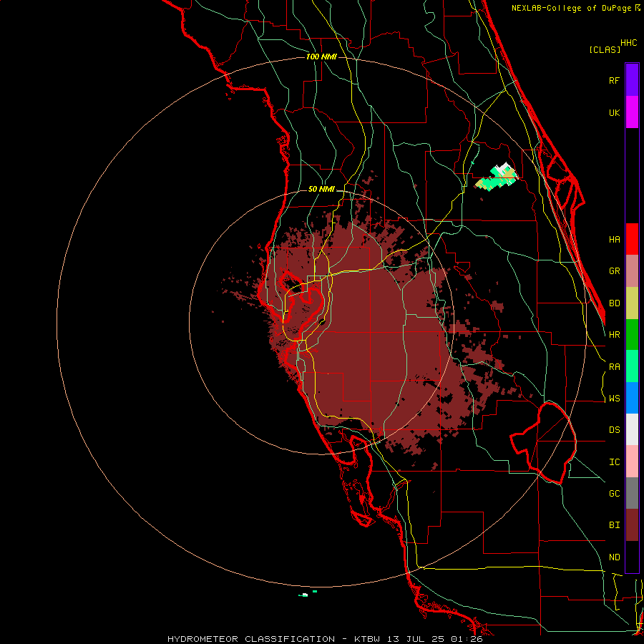
Task: Click the 'RA' legend label
Action: [x=614, y=367]
